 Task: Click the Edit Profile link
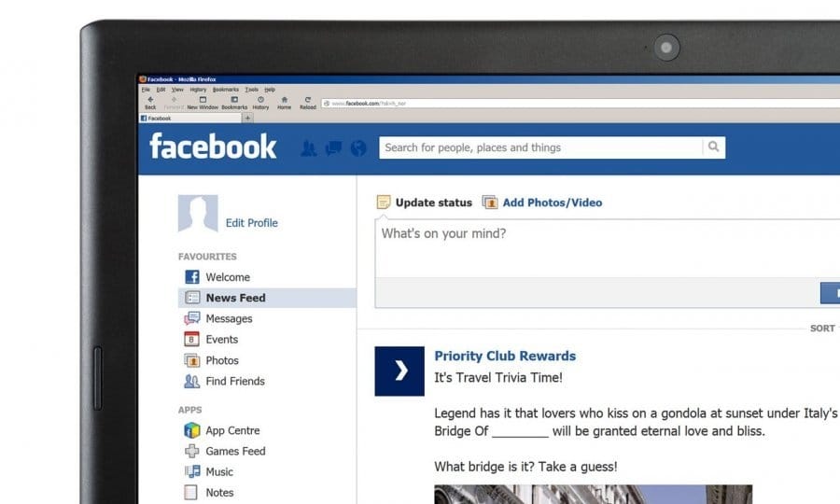251,223
